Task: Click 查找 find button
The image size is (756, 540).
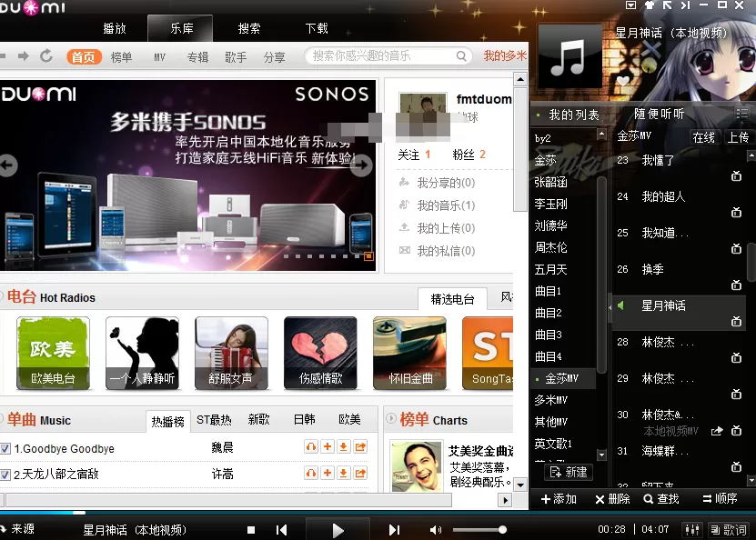Action: pos(661,499)
